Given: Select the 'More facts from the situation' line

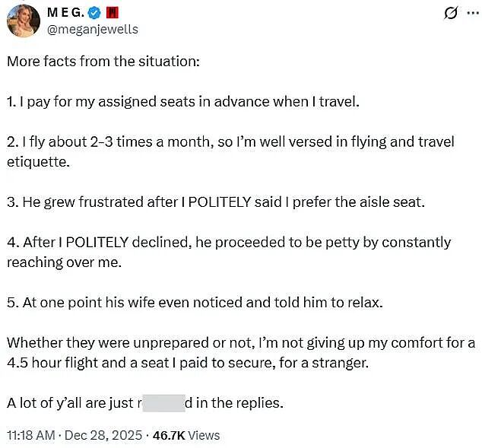Looking at the screenshot, I should tap(103, 61).
